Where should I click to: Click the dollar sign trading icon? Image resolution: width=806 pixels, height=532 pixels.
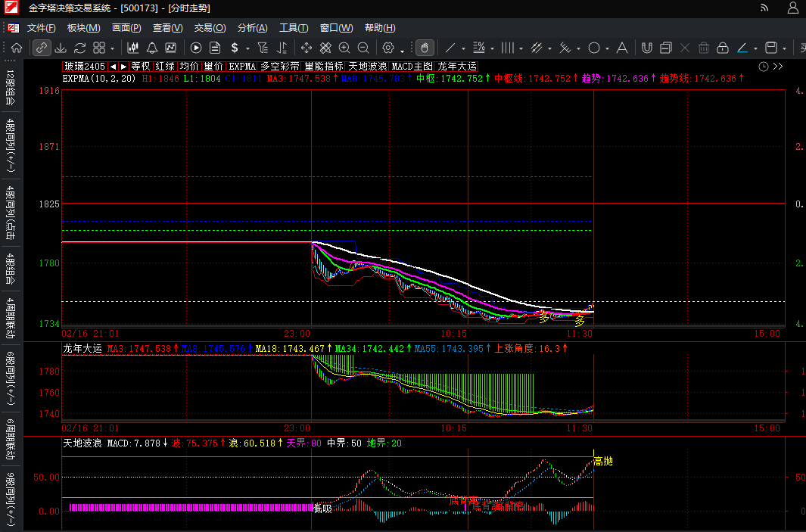tap(235, 48)
